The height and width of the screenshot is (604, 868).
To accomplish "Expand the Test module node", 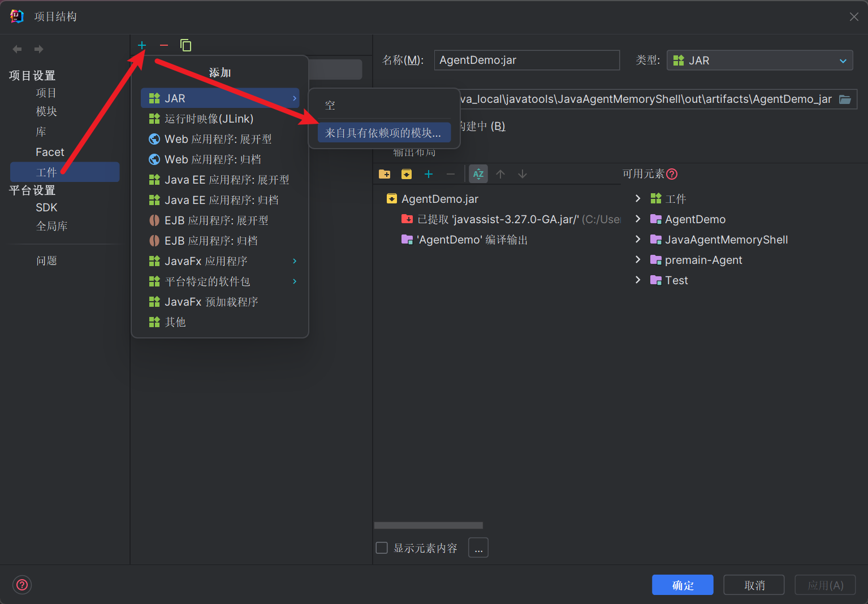I will point(638,280).
